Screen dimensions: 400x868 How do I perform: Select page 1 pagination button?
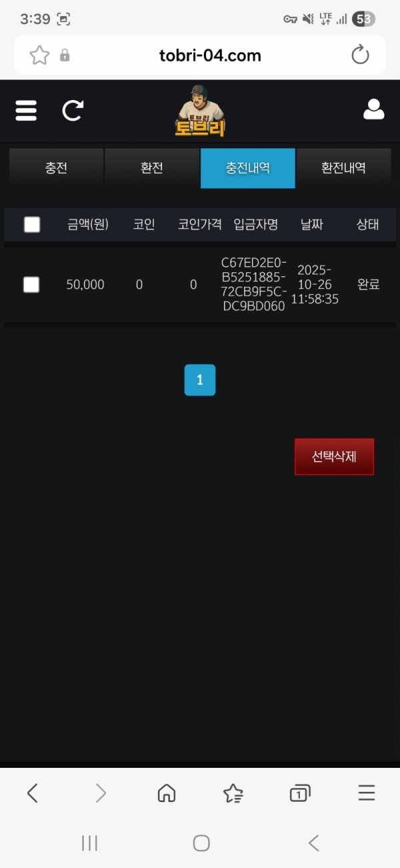[200, 380]
